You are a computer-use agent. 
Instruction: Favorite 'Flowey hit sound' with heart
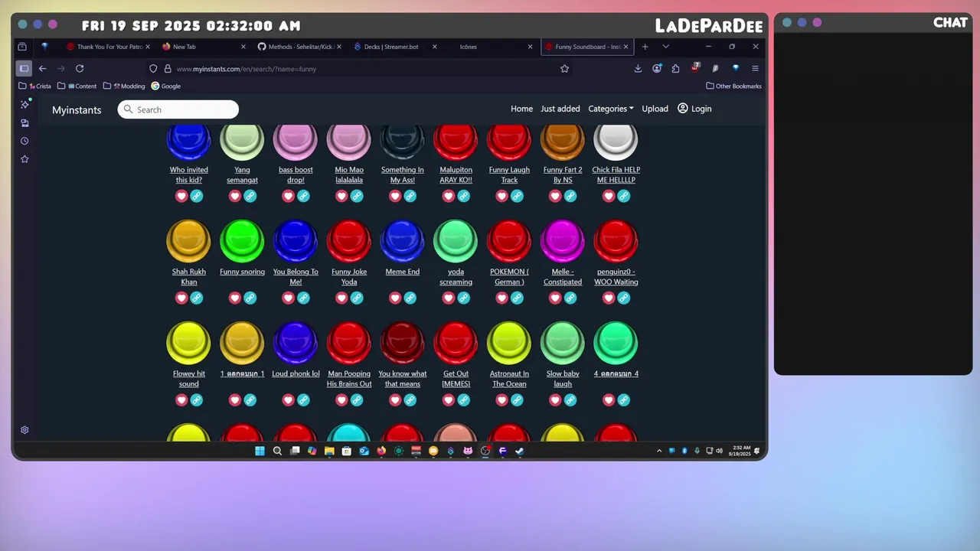(181, 399)
